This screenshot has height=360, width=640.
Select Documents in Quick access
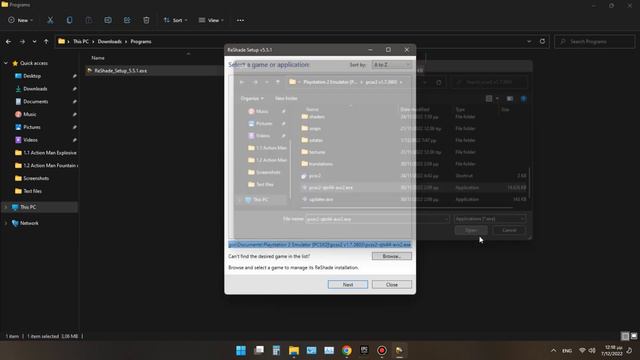36,102
